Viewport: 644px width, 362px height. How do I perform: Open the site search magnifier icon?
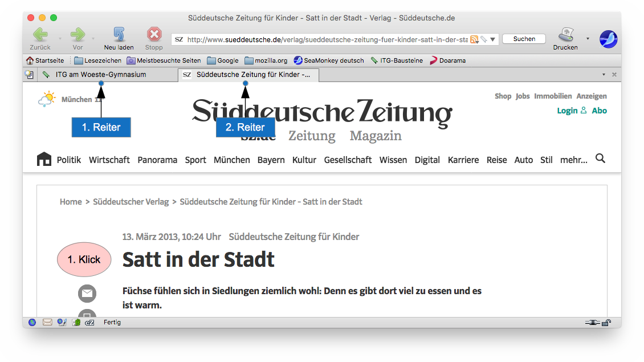point(601,158)
